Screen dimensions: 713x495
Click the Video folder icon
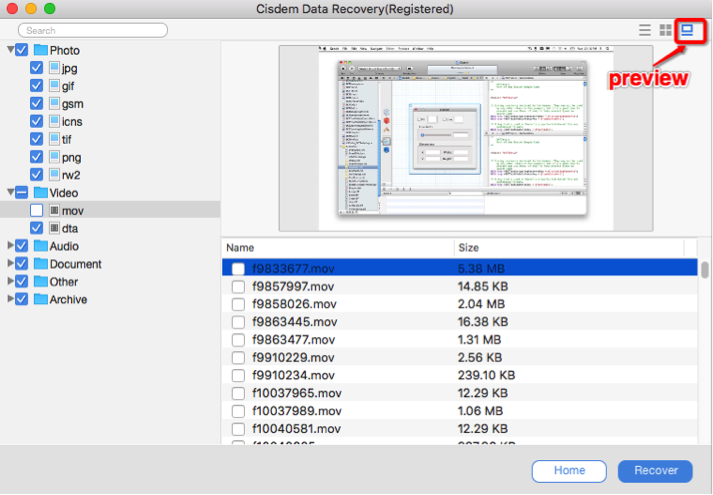(40, 192)
